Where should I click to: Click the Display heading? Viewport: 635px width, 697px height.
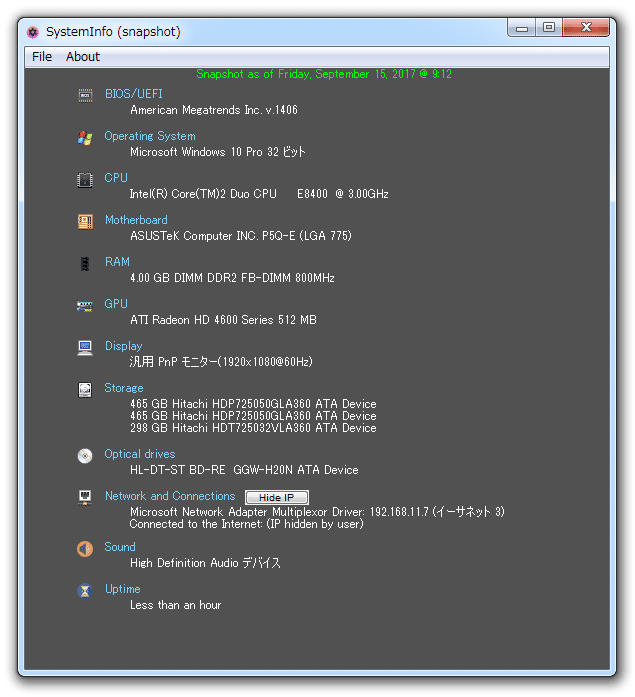(x=124, y=346)
